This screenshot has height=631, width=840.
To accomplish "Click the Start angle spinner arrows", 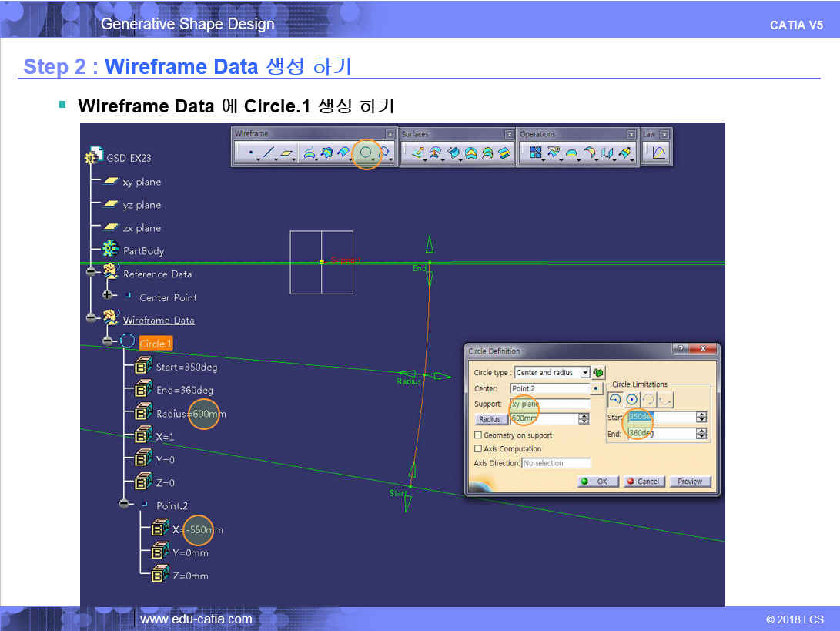I will pos(701,418).
